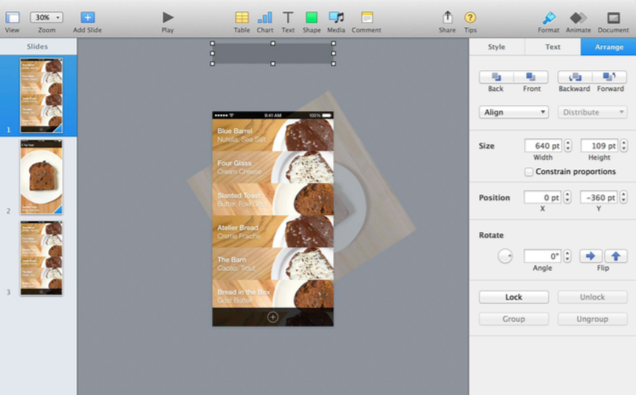The width and height of the screenshot is (636, 395).
Task: Click the rotation angle dial
Action: click(x=505, y=256)
